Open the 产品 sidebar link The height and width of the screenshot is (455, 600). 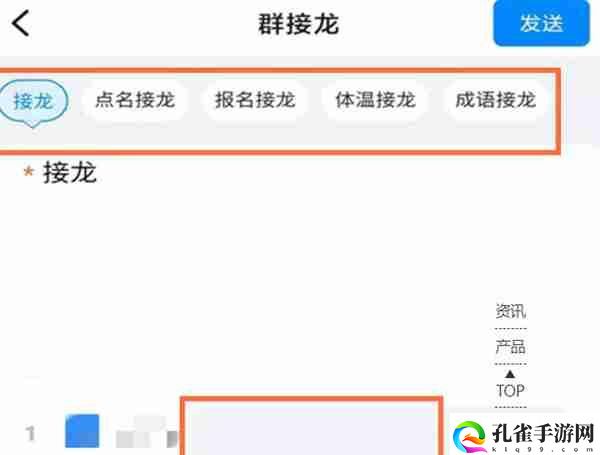tap(510, 347)
